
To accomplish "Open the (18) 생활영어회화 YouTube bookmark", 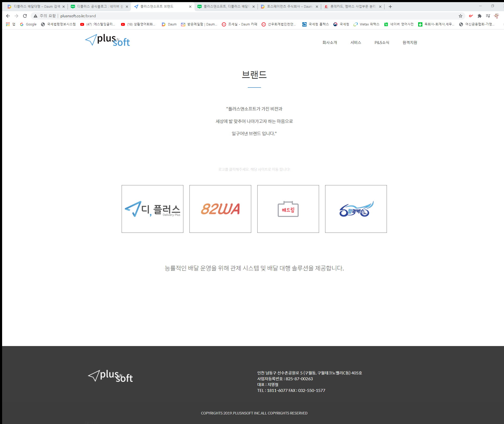I will [x=138, y=24].
